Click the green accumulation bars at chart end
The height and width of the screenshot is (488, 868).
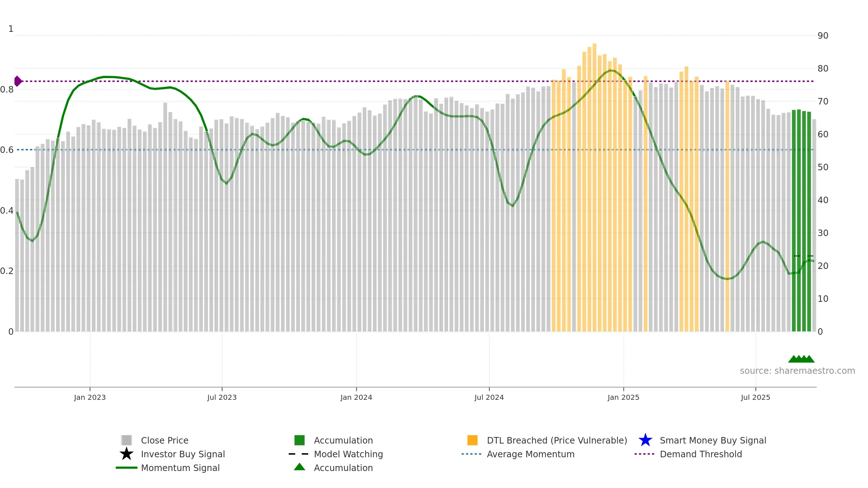coord(801,221)
